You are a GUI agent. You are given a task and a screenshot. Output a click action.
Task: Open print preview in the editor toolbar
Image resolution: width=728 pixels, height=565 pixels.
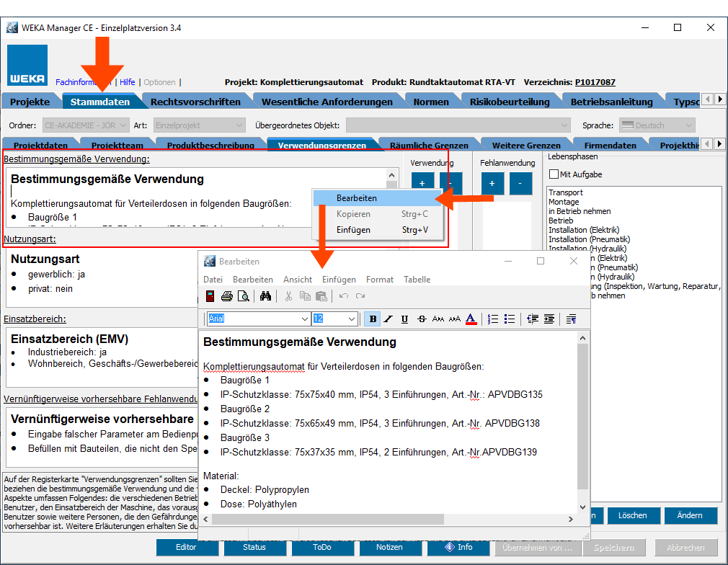(x=244, y=296)
